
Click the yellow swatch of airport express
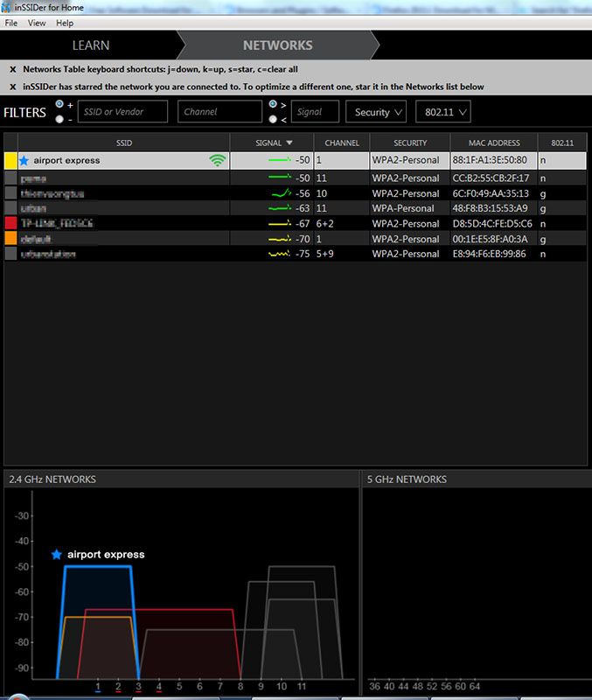point(10,161)
